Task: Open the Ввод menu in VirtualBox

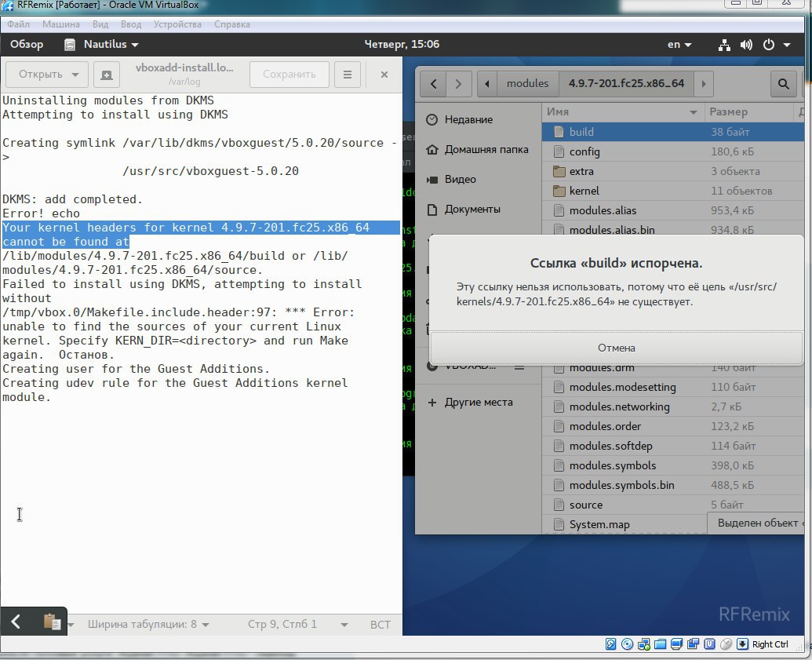Action: tap(131, 24)
